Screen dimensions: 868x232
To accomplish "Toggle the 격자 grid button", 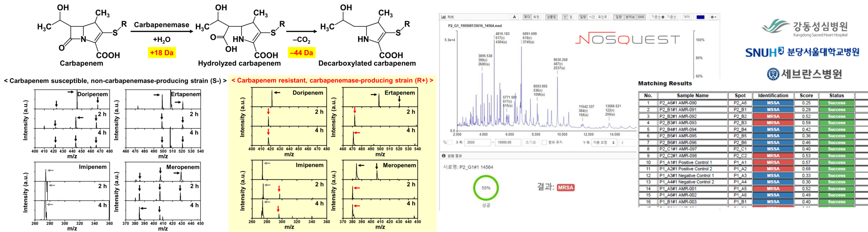I will [687, 17].
